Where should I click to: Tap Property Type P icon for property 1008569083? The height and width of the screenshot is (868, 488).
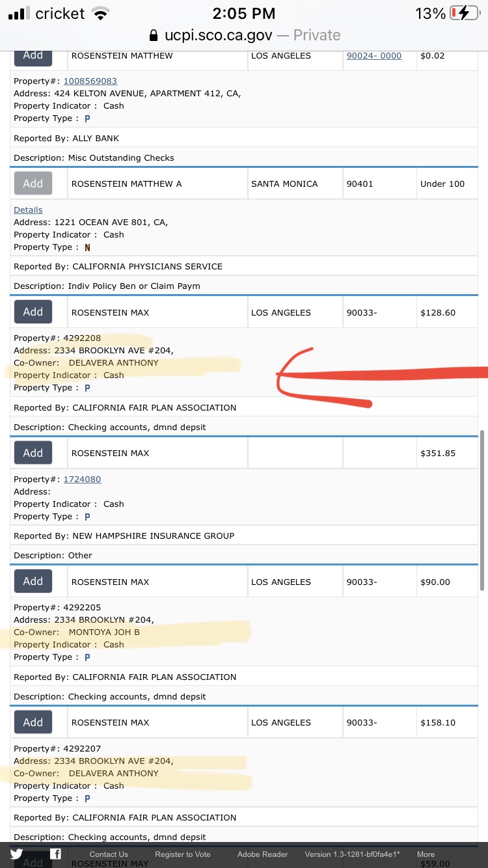(87, 118)
